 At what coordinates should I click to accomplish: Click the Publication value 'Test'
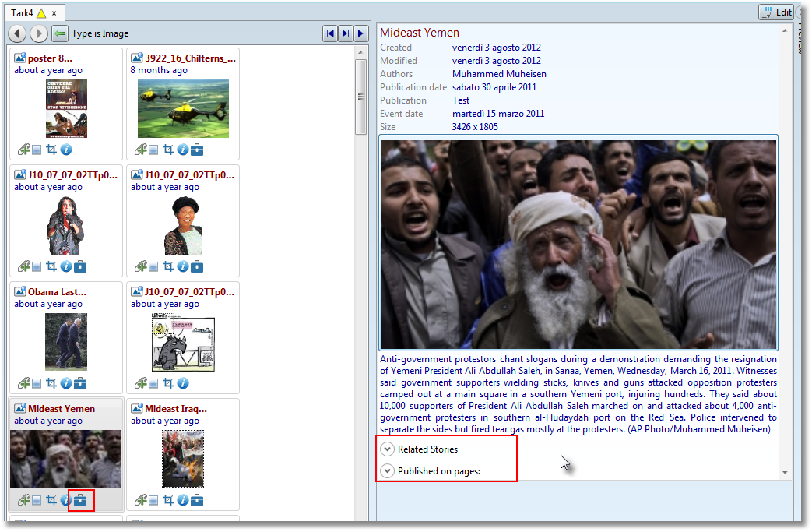(461, 100)
